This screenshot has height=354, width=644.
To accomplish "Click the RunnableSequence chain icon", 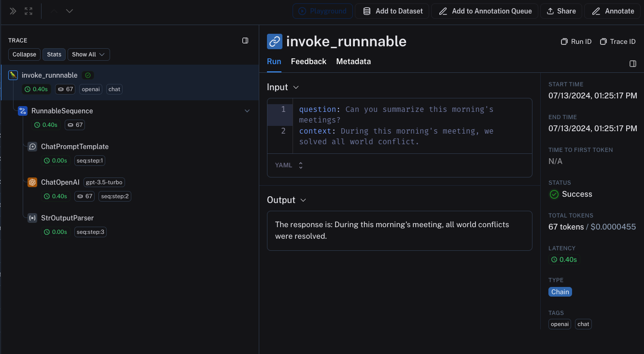I will tap(23, 111).
